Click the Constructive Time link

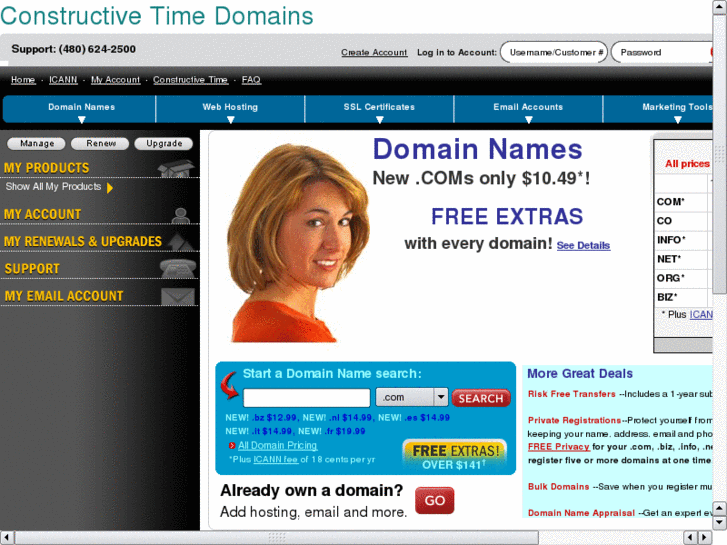click(191, 80)
